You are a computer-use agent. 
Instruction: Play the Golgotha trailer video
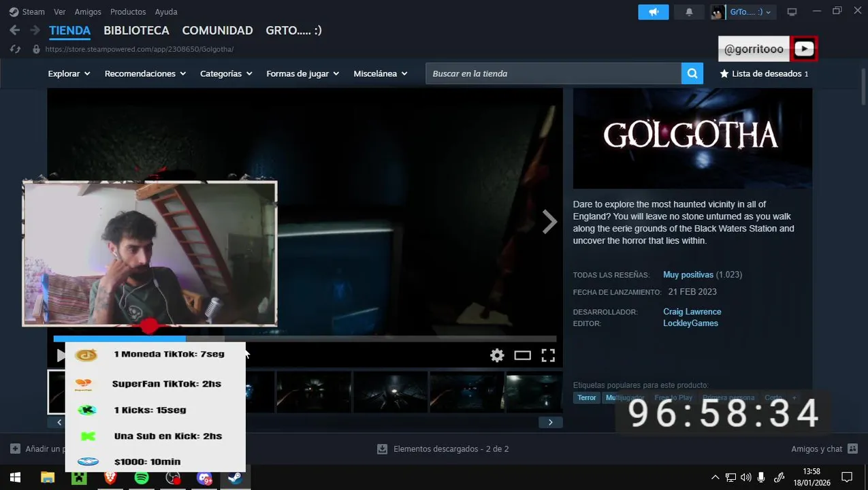pos(61,355)
